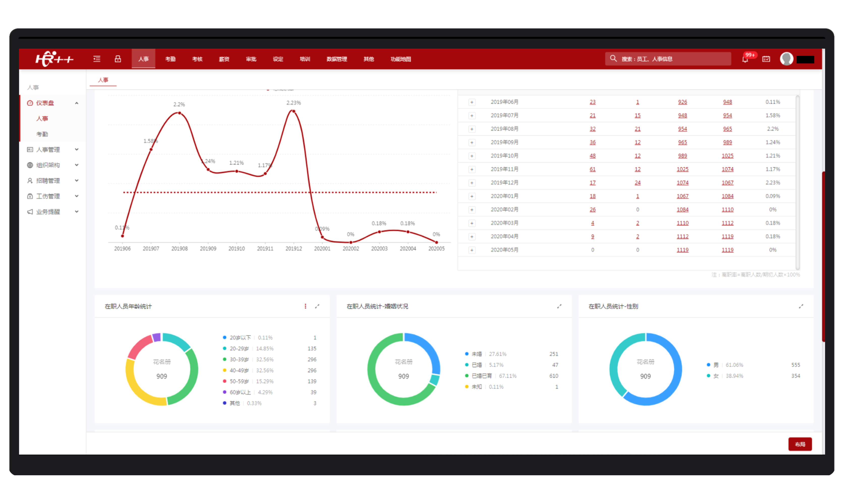Expand the age statistics card fullscreen
The width and height of the screenshot is (844, 504).
pyautogui.click(x=317, y=306)
